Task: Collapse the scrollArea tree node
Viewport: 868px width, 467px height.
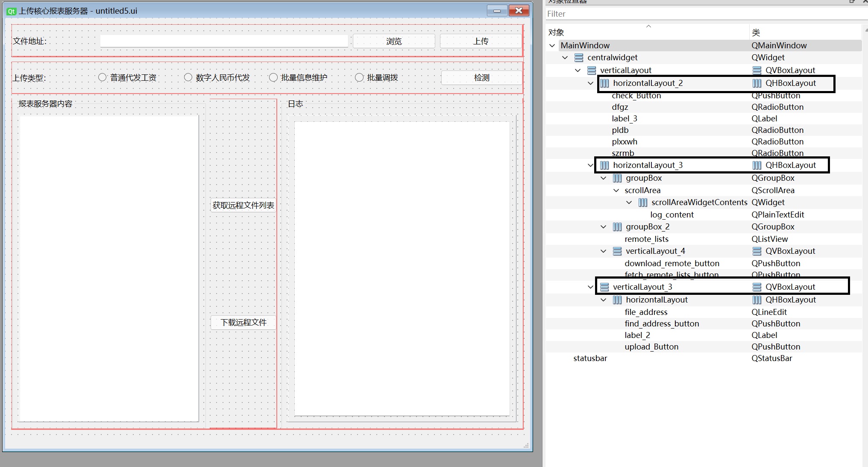Action: click(616, 191)
